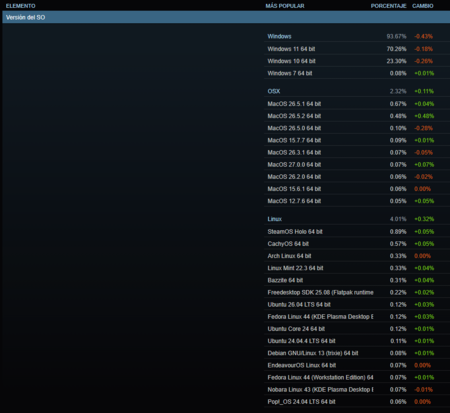Click the 70.26% percentage for Windows 11
450x413 pixels.
[396, 49]
